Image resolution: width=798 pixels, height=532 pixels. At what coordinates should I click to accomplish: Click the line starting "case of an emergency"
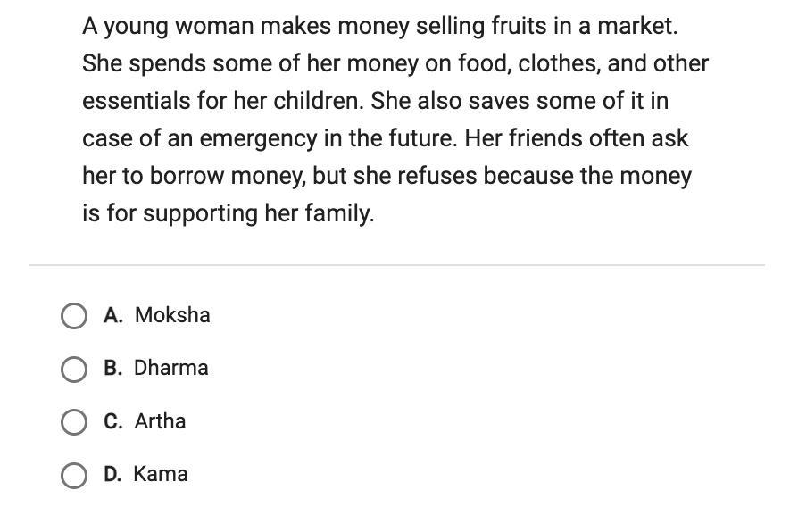click(385, 138)
